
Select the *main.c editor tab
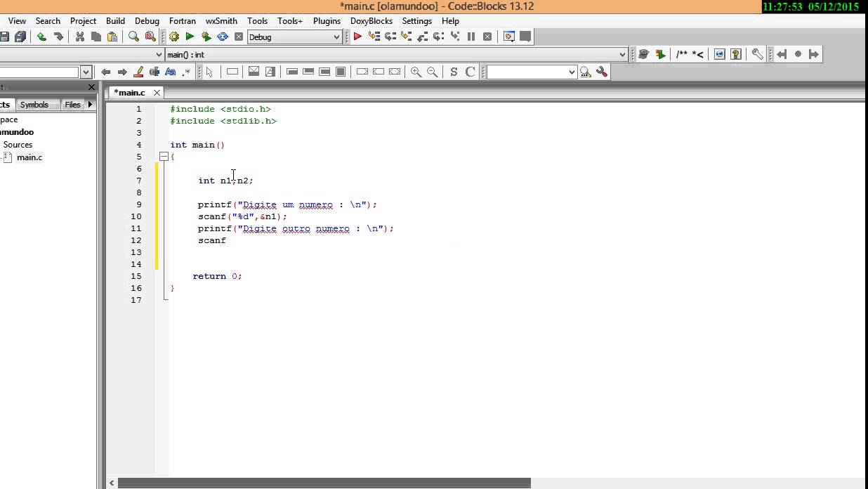click(x=129, y=92)
